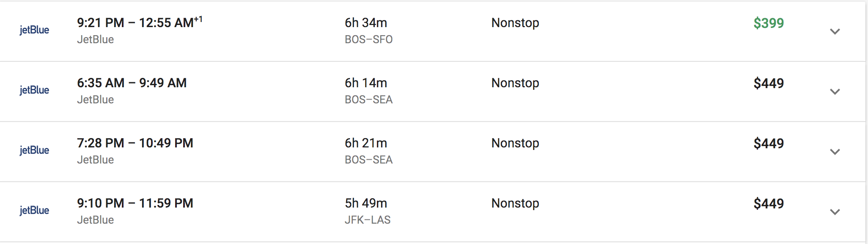Expand the JFK–LAS flight details chevron
The image size is (868, 244).
(x=835, y=212)
